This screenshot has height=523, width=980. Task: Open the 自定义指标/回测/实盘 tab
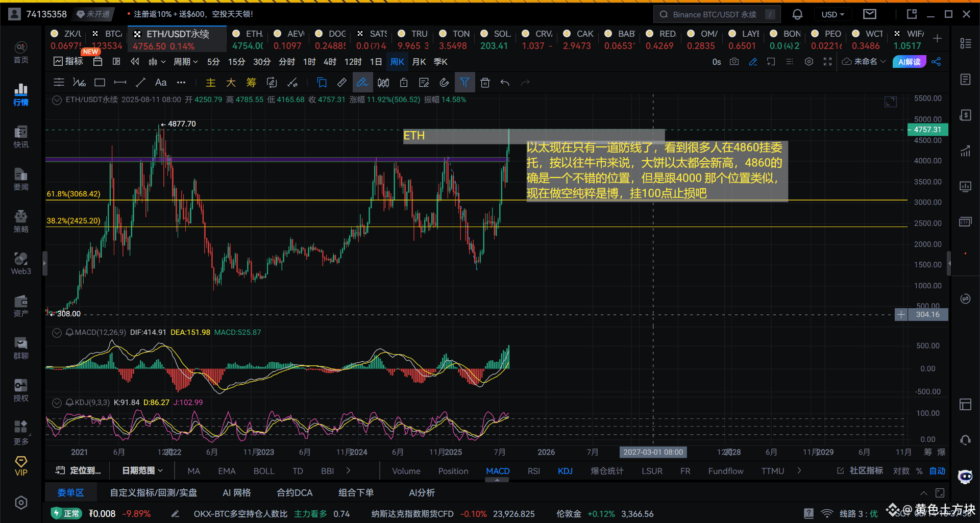(x=154, y=493)
